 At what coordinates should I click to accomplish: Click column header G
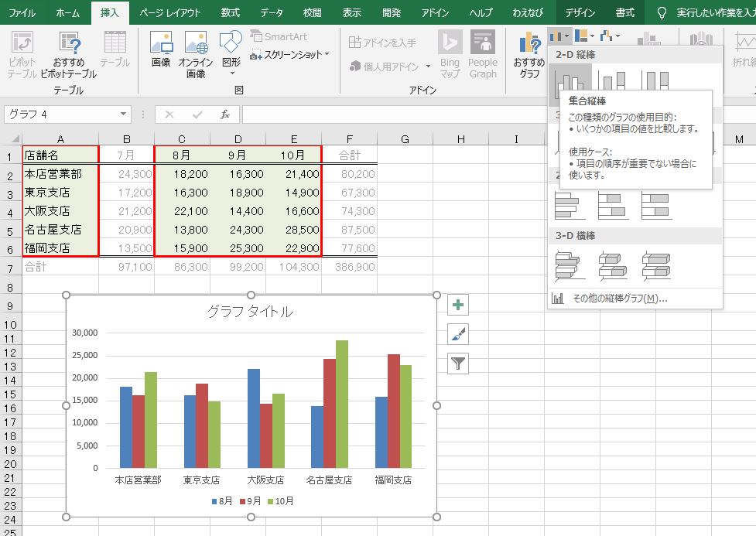pyautogui.click(x=405, y=139)
